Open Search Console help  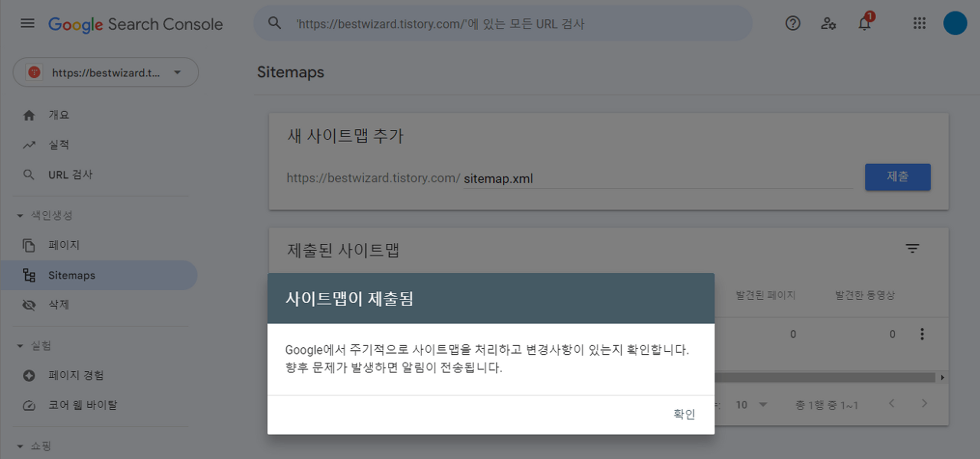click(x=792, y=23)
